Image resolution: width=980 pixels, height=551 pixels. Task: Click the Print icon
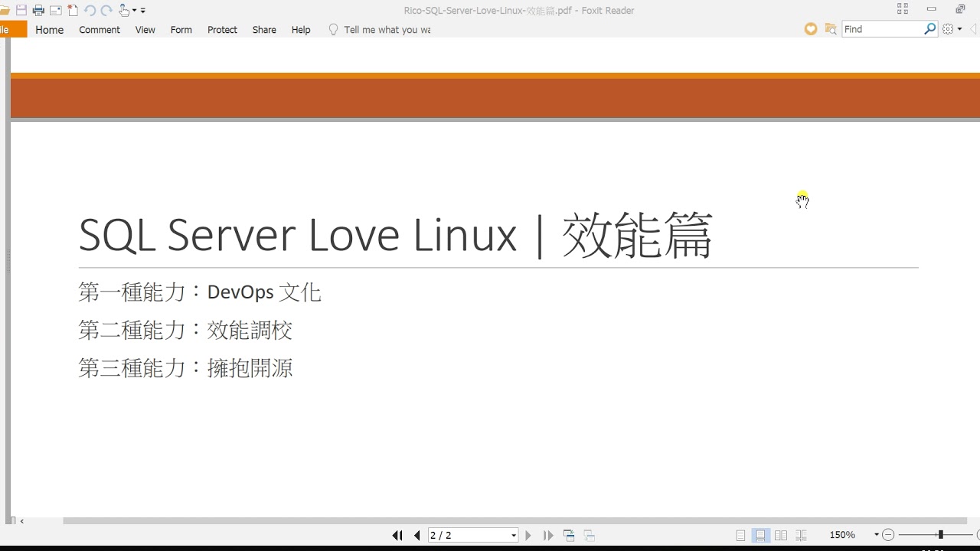click(x=38, y=11)
